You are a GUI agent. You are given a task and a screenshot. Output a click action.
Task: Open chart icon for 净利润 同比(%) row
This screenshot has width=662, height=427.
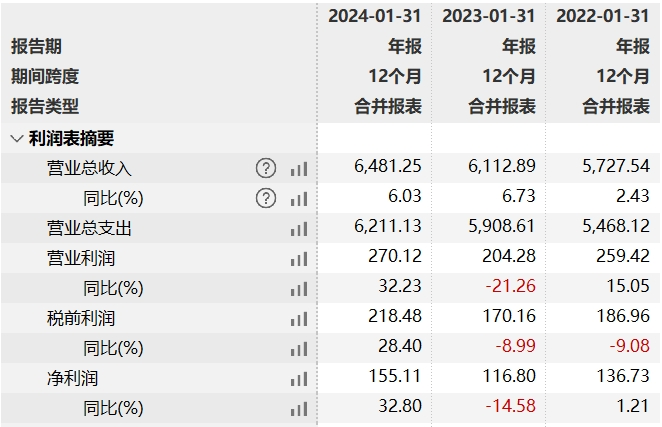pyautogui.click(x=298, y=409)
